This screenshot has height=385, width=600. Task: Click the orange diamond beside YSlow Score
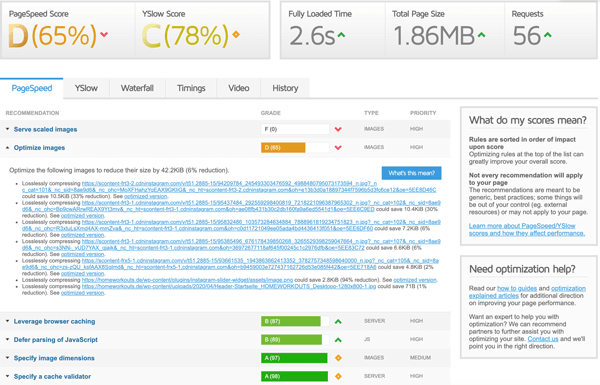tap(236, 34)
